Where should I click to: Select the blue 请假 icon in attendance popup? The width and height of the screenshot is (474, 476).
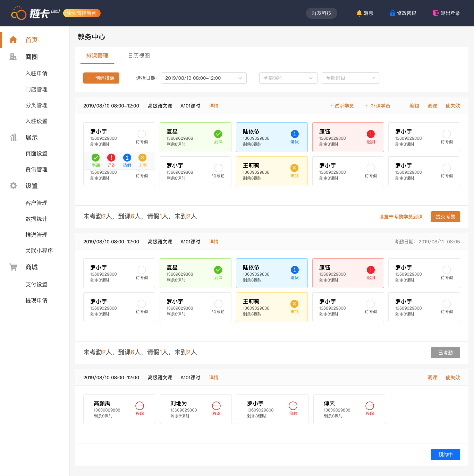[x=127, y=158]
